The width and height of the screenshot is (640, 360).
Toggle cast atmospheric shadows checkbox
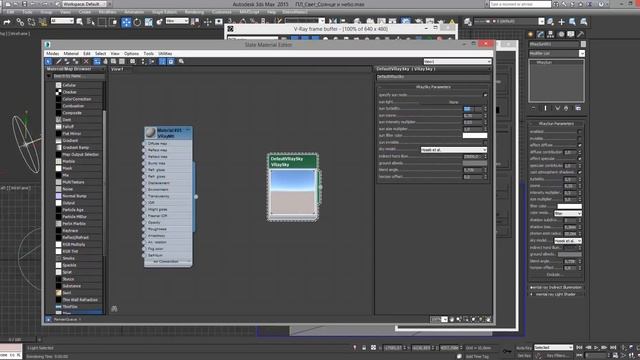(580, 172)
